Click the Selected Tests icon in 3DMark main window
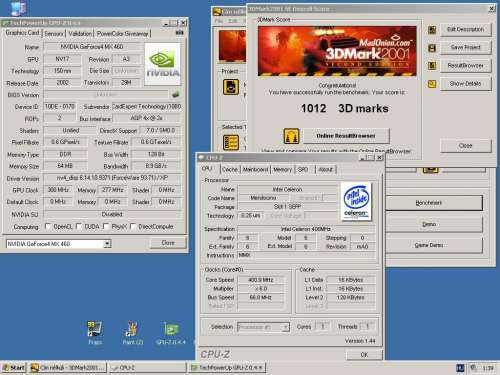500x375 pixels. point(231,143)
